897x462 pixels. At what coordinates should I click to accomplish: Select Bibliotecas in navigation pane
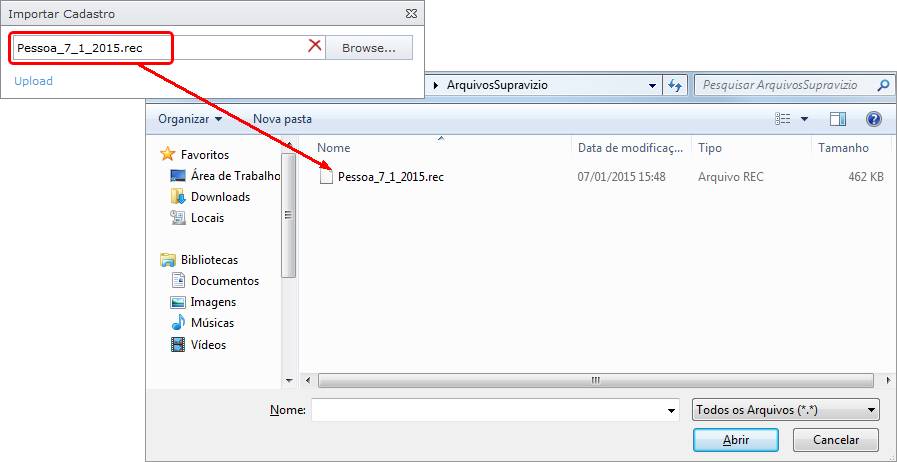click(x=209, y=260)
